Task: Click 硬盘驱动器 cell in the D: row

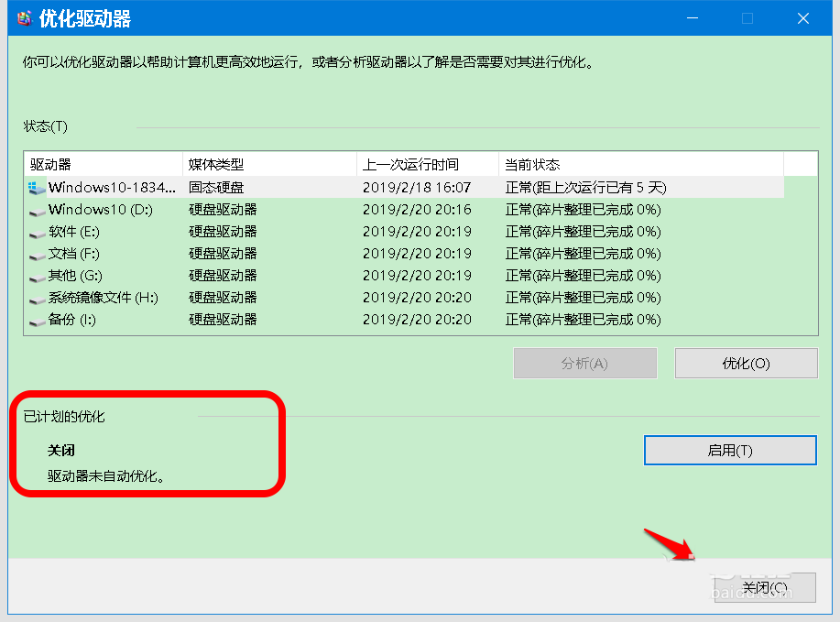Action: (x=223, y=210)
